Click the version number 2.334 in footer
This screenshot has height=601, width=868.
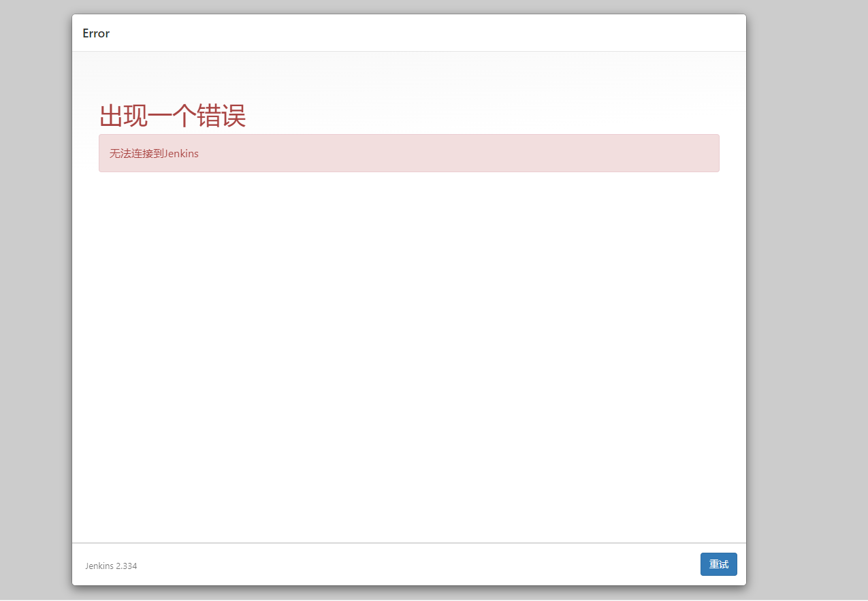pos(127,566)
